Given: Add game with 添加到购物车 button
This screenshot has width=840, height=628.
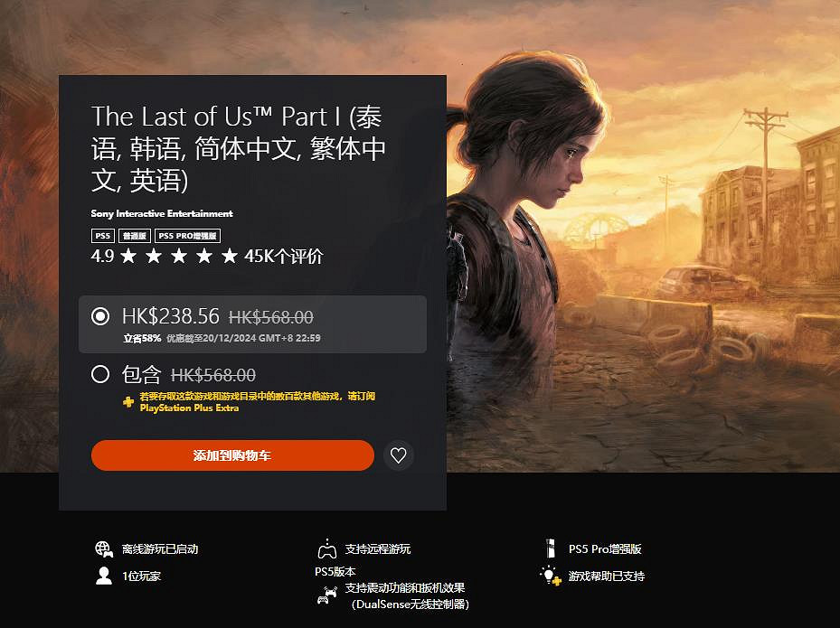Looking at the screenshot, I should [x=232, y=455].
